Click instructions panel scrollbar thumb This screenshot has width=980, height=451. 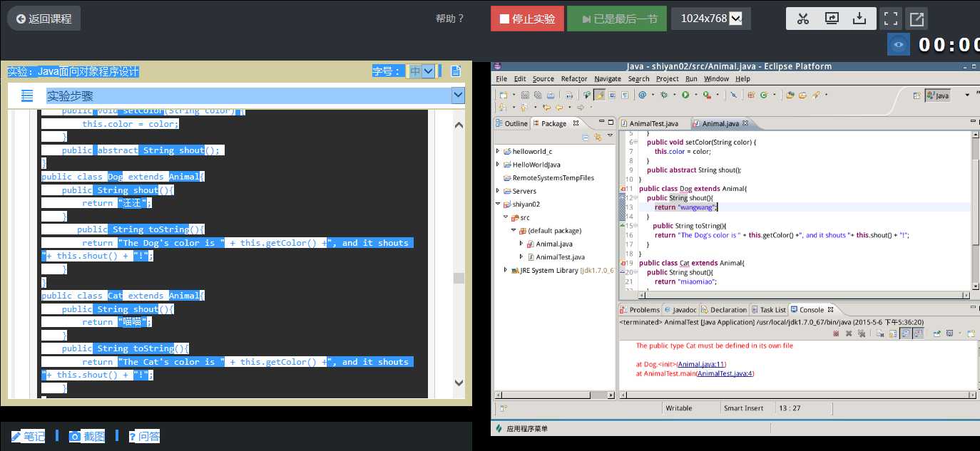point(459,278)
